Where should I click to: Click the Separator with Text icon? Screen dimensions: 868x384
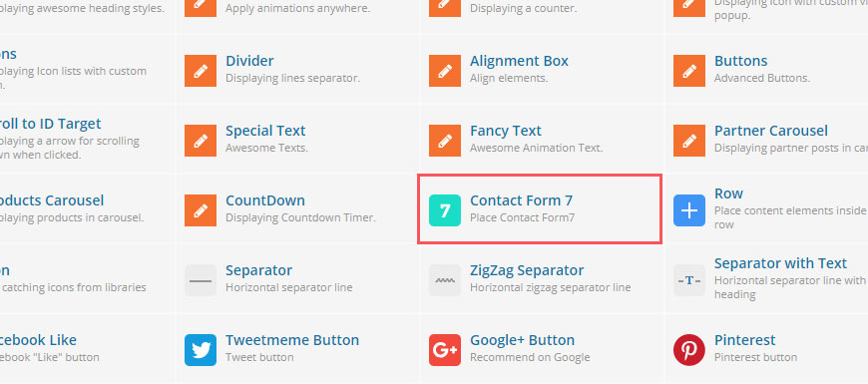(x=689, y=280)
